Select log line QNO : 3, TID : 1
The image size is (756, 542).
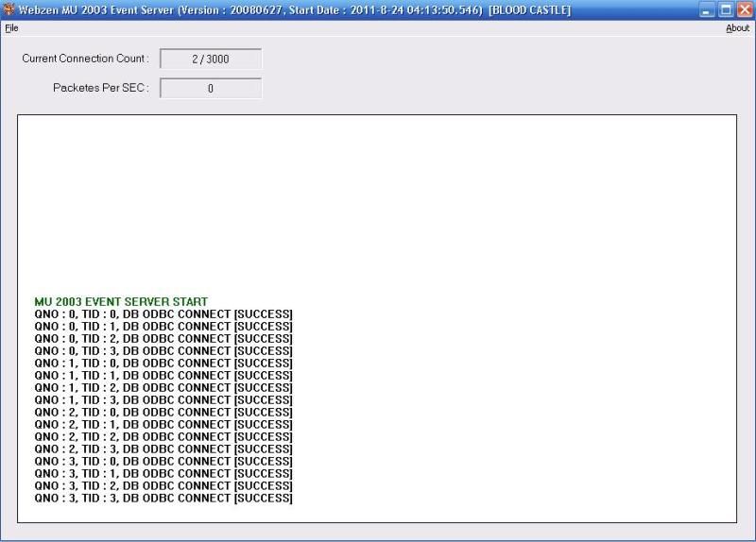point(163,474)
